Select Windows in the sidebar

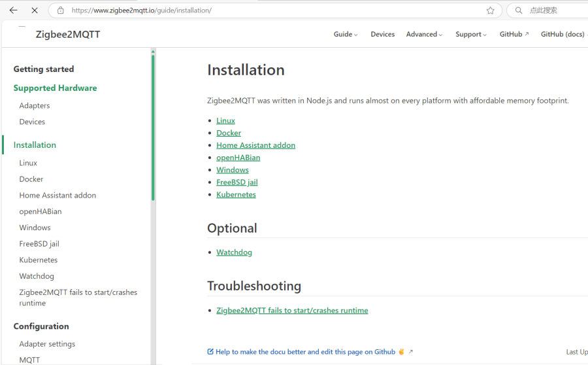coord(35,228)
